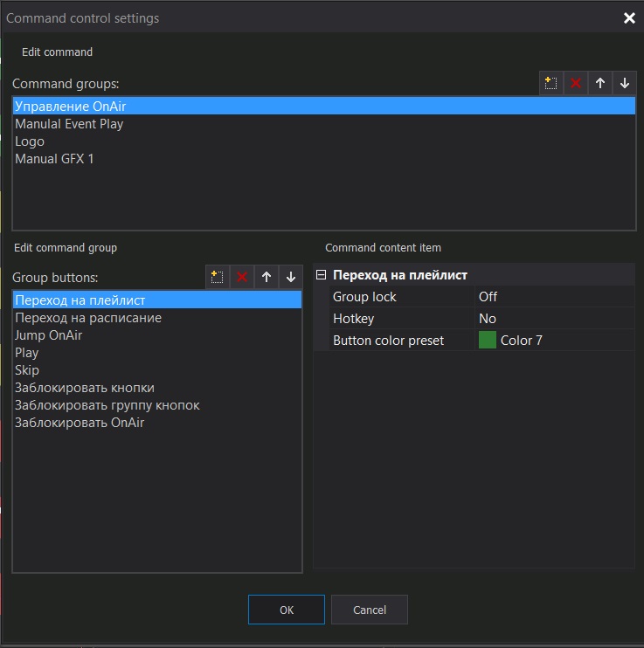This screenshot has height=648, width=644.
Task: Move group button down
Action: [291, 277]
